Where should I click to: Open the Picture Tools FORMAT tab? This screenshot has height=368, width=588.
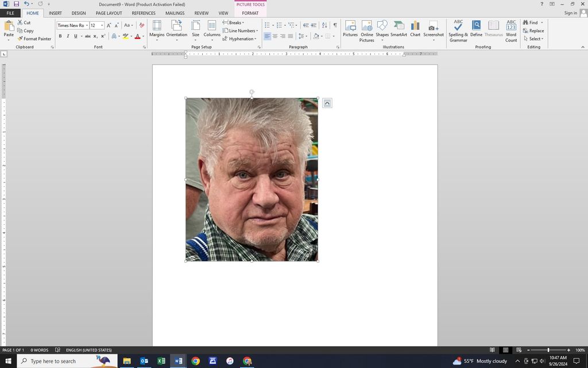pyautogui.click(x=250, y=13)
